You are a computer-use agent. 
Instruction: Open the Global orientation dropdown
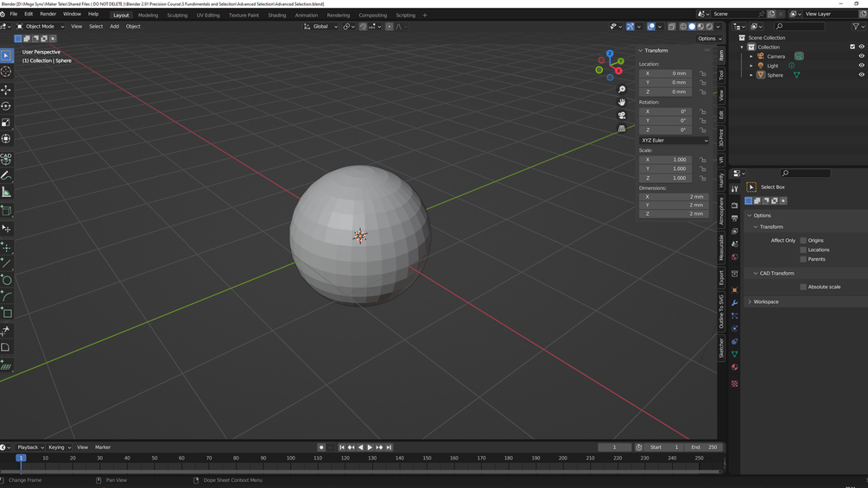click(x=320, y=26)
